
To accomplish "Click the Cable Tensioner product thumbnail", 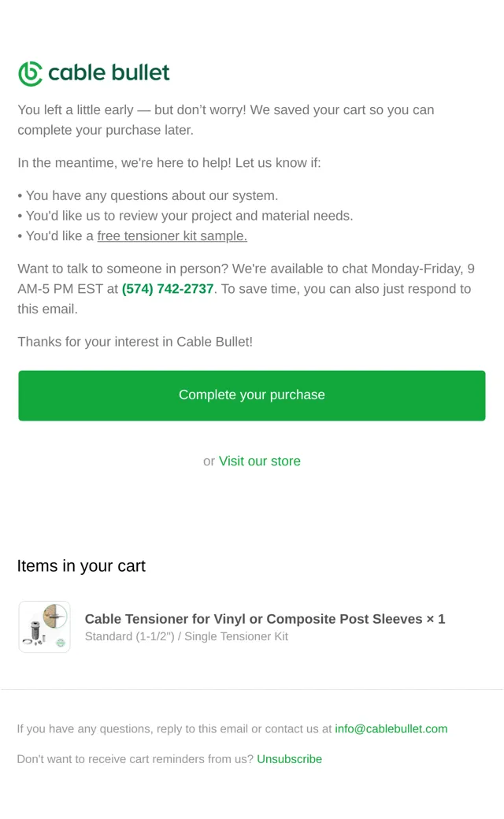I will pos(44,627).
